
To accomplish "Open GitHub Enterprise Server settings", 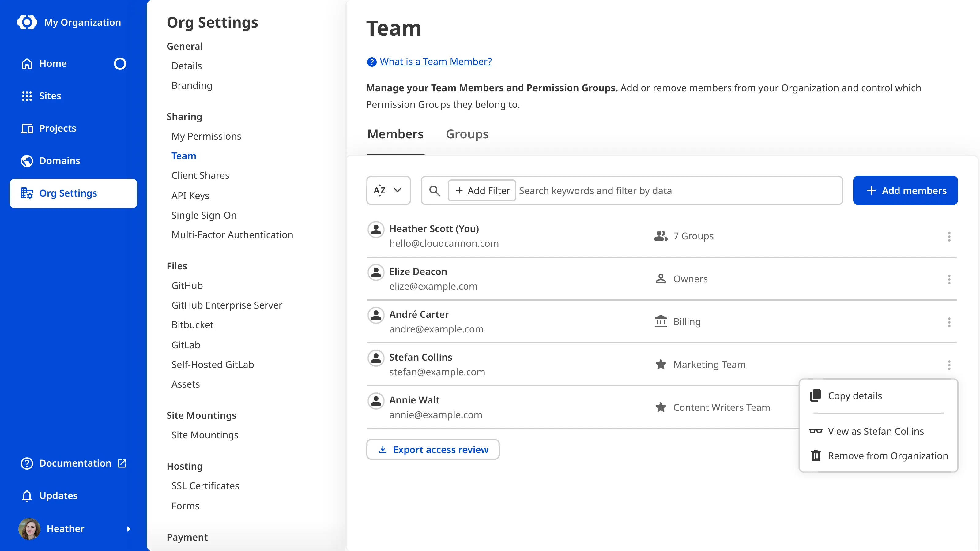I will click(x=227, y=305).
